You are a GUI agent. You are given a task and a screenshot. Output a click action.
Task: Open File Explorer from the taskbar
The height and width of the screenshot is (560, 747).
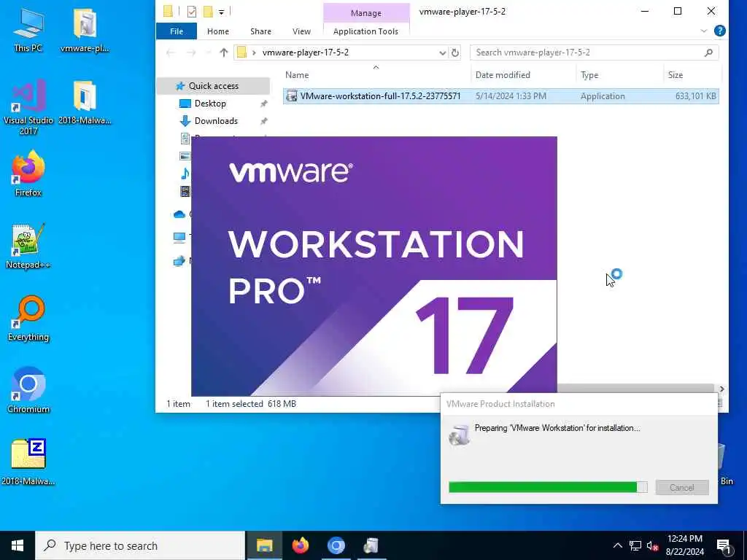(264, 545)
